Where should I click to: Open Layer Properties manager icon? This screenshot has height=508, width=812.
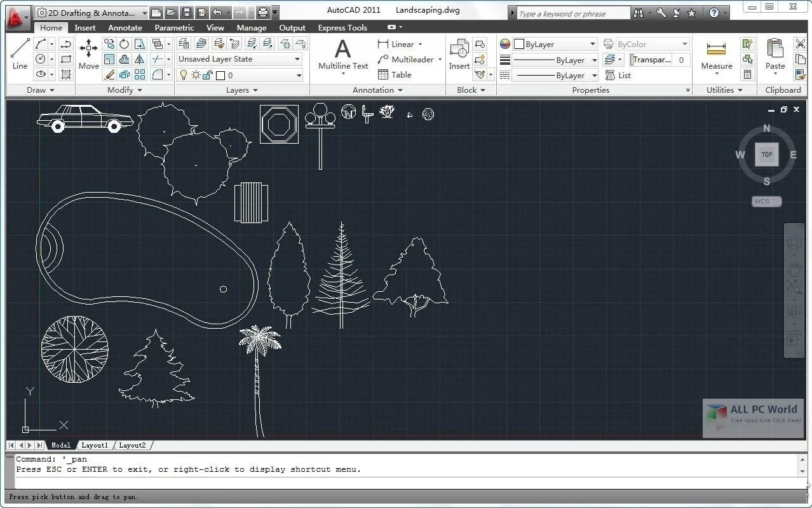click(184, 43)
